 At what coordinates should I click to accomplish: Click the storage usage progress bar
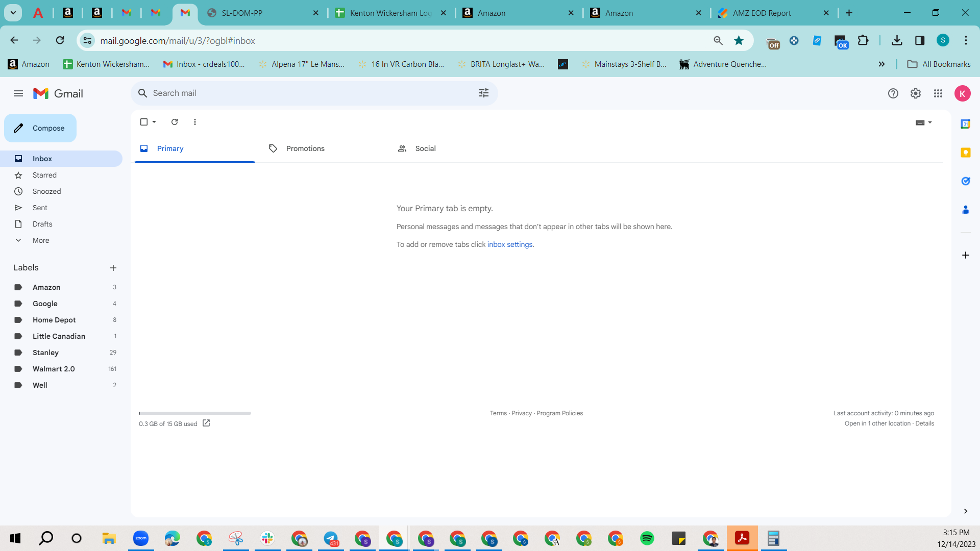coord(195,413)
